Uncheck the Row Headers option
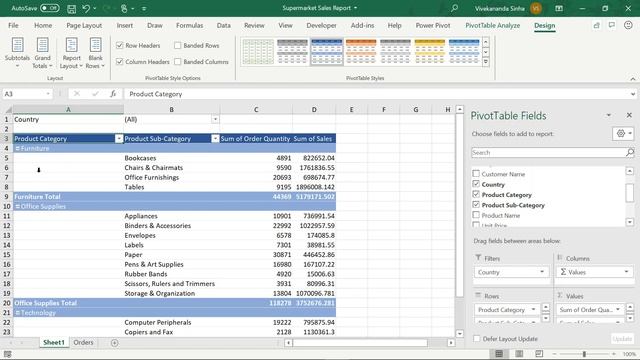Screen dimensions: 640x360 pyautogui.click(x=120, y=45)
